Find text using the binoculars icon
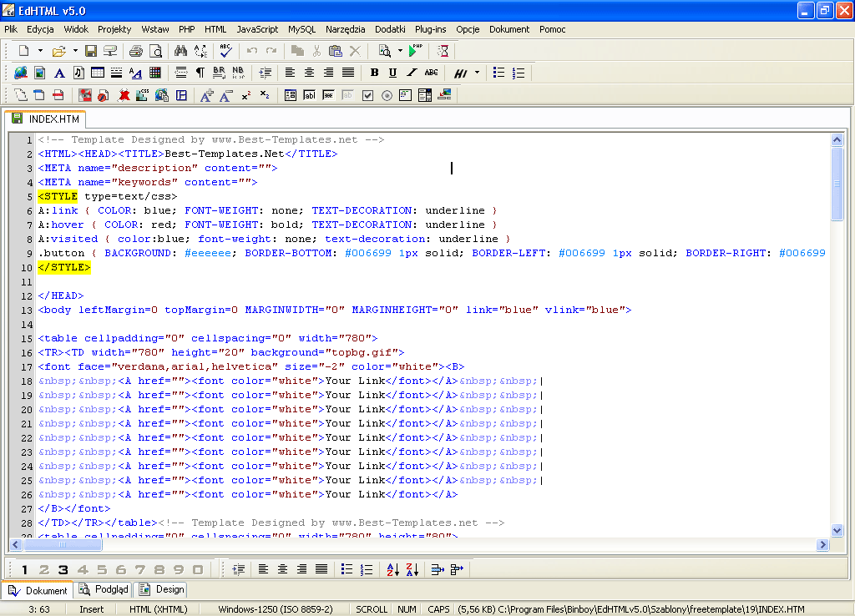 tap(180, 51)
